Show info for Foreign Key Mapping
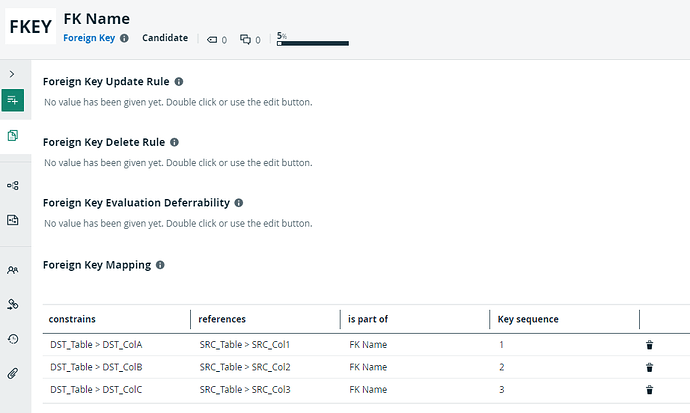690x413 pixels. click(160, 265)
